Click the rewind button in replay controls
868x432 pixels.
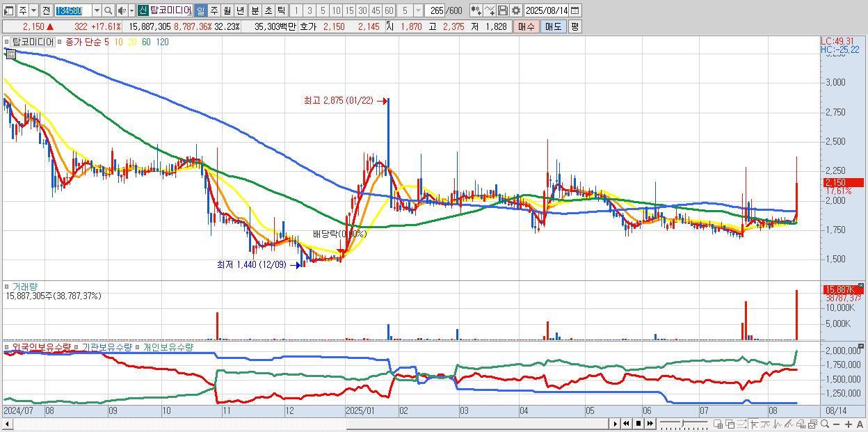tap(626, 424)
